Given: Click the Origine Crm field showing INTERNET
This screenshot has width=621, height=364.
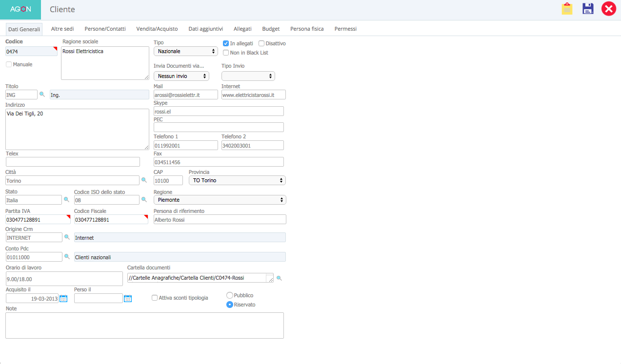Looking at the screenshot, I should [x=34, y=237].
